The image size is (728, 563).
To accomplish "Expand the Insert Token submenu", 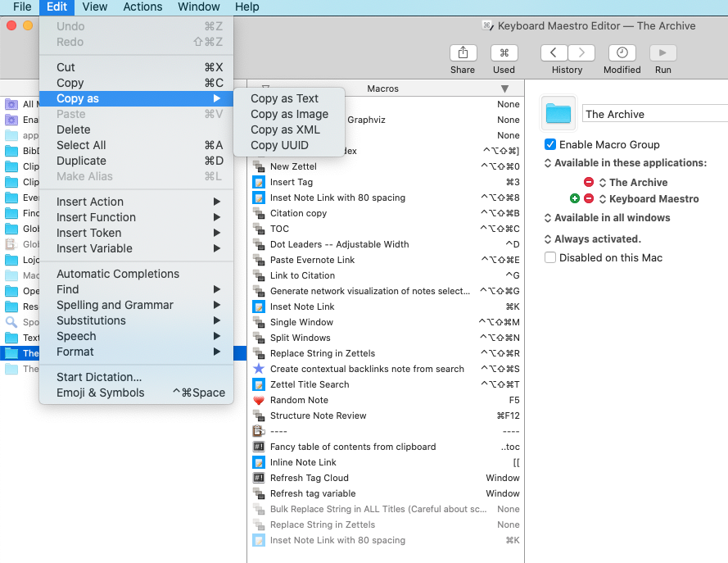I will 136,233.
